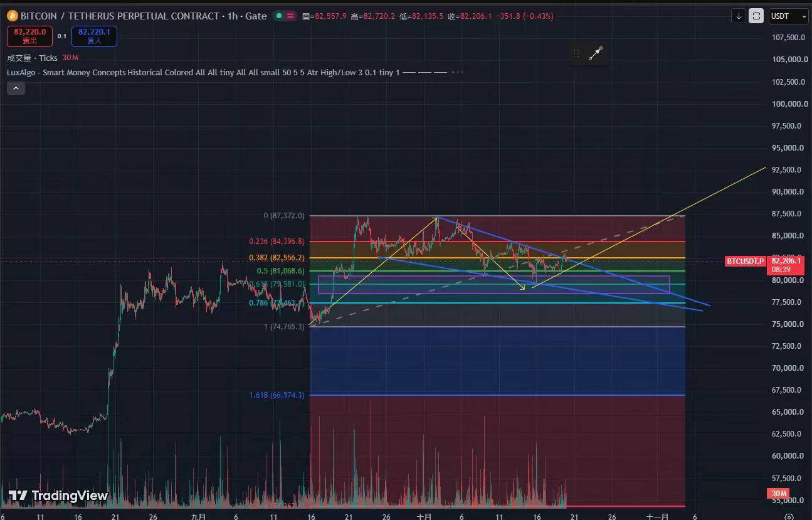812x520 pixels.
Task: Open the 1h interval selector in title
Action: (233, 16)
